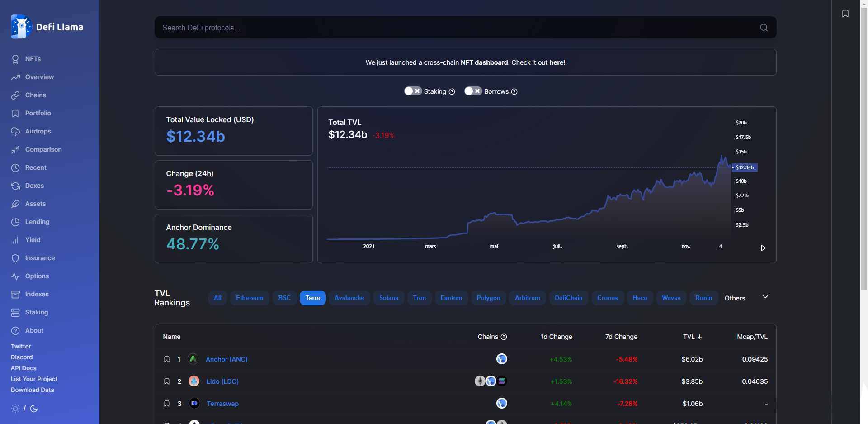
Task: Open Portfolio bookmark icon in sidebar
Action: [15, 113]
